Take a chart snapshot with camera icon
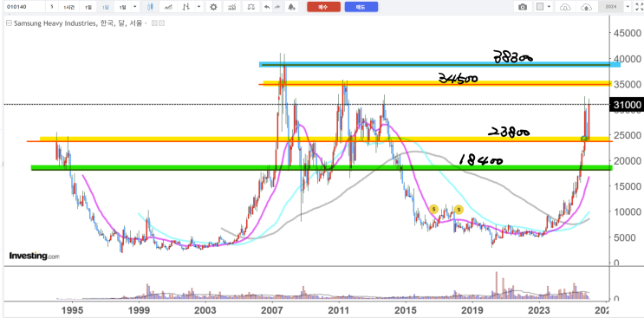Screen dimensions: 644x318 pyautogui.click(x=523, y=7)
